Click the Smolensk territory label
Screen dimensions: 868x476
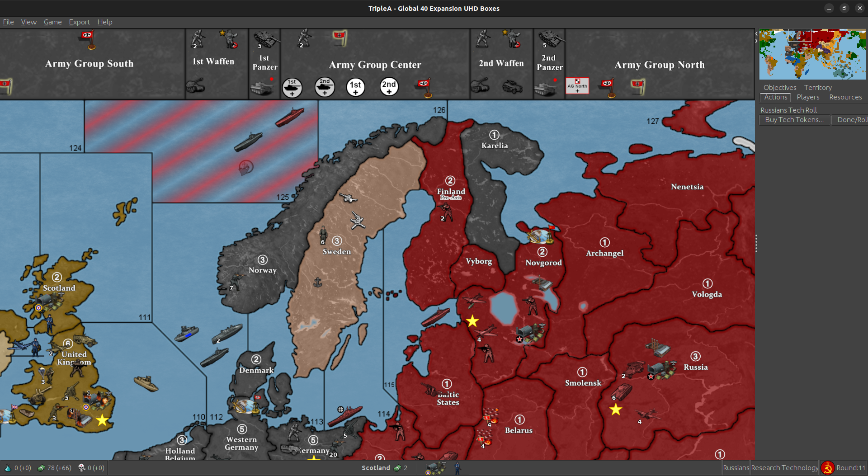click(x=583, y=383)
